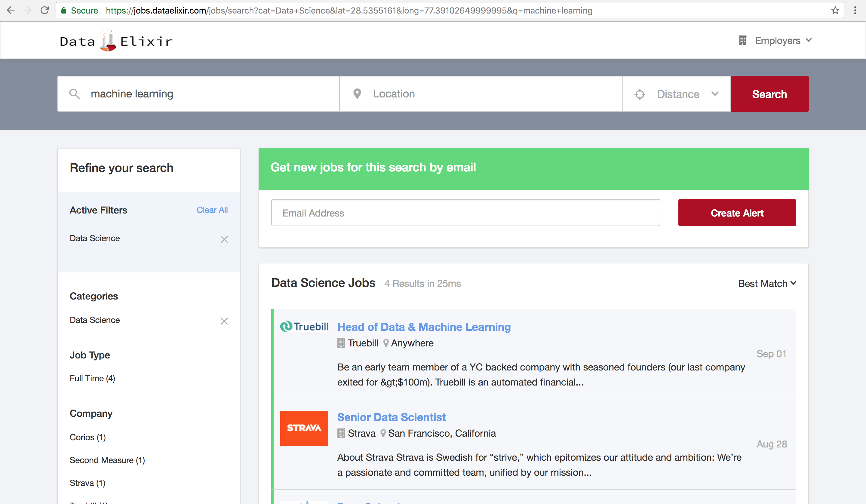Click the Email Address input field
Viewport: 866px width, 504px height.
465,213
